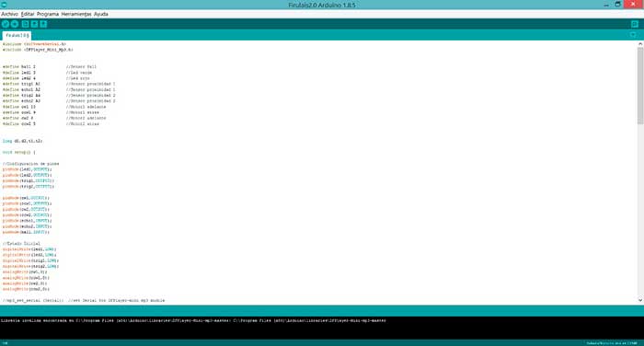Click the 'pinMode(hall,INPUT);' line
This screenshot has width=644, height=346.
26,232
